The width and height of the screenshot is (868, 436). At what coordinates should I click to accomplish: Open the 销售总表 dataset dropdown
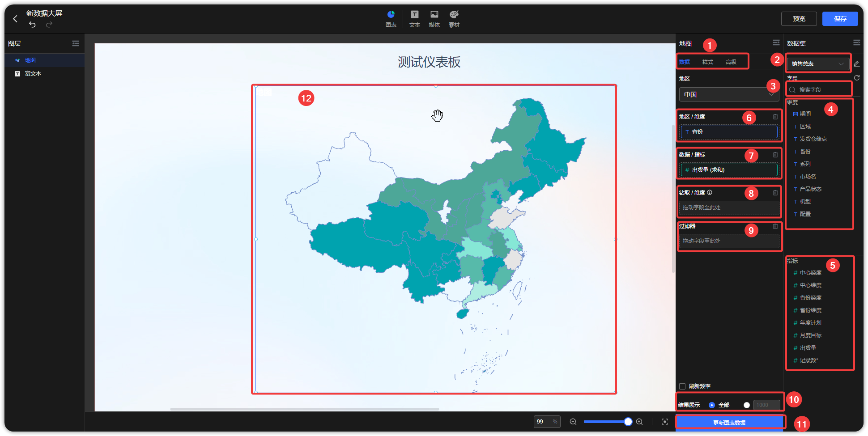[818, 63]
